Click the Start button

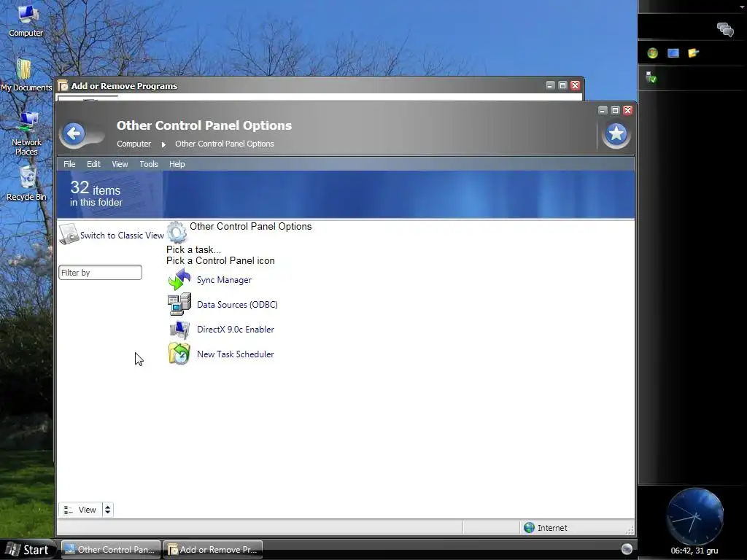point(28,550)
